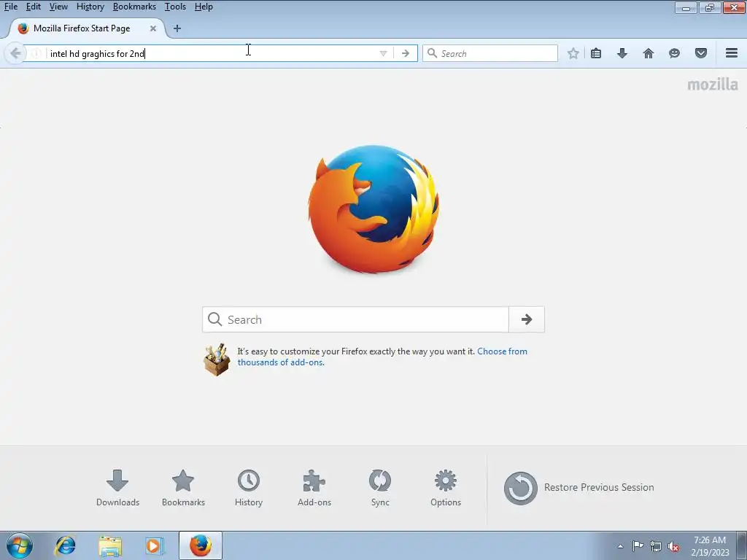This screenshot has height=560, width=747.
Task: Submit start page search with arrow button
Action: click(527, 319)
